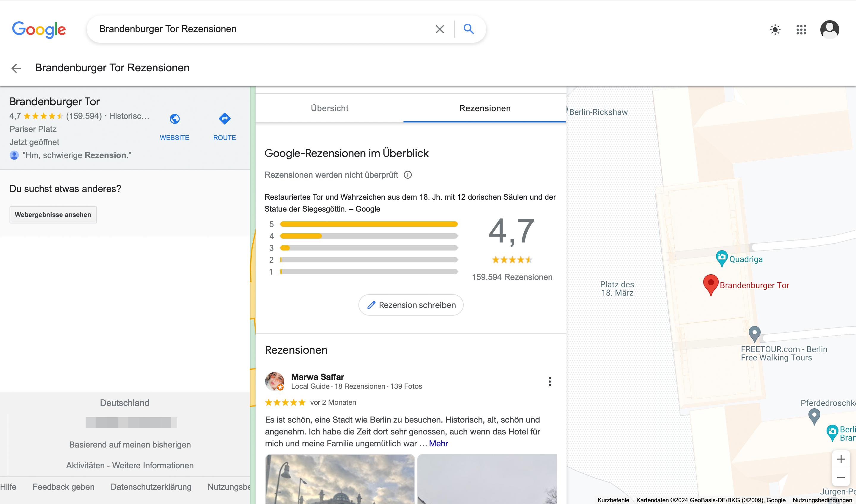Click the 'Kurzbefehle' map link
Screen dimensions: 856x504
click(613, 500)
